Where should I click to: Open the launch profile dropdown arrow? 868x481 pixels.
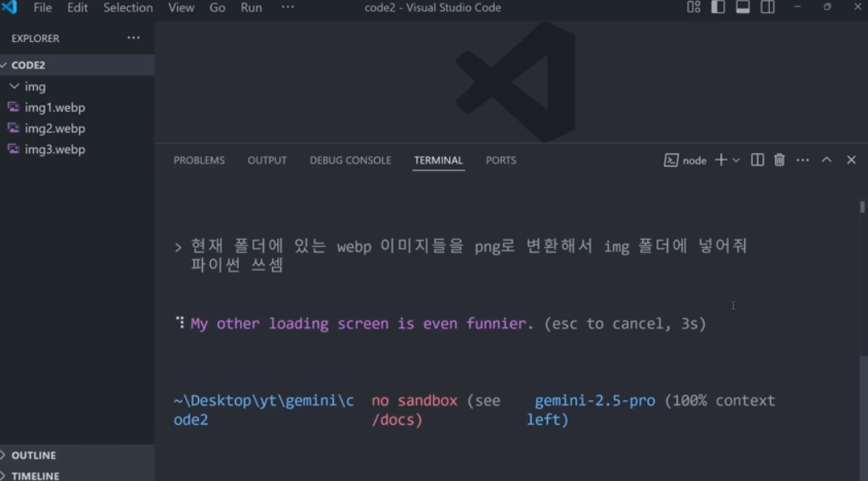pyautogui.click(x=736, y=161)
